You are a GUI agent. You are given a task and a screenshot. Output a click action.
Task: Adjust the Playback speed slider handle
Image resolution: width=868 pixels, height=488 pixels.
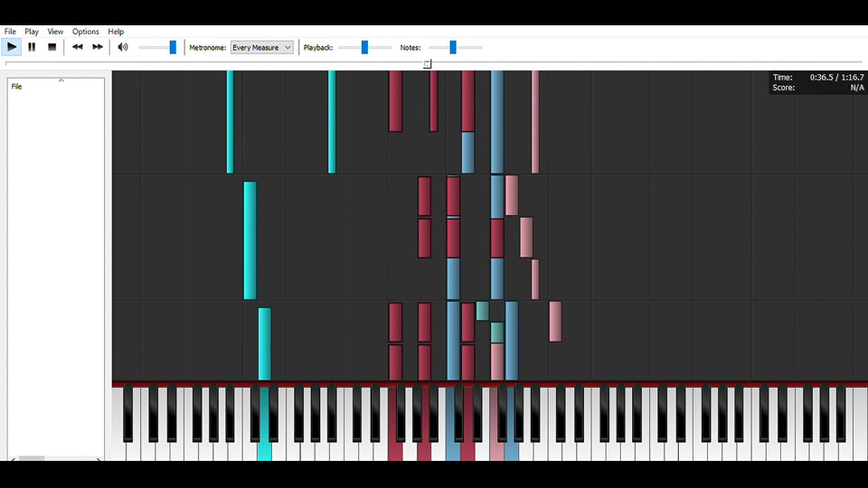tap(364, 48)
